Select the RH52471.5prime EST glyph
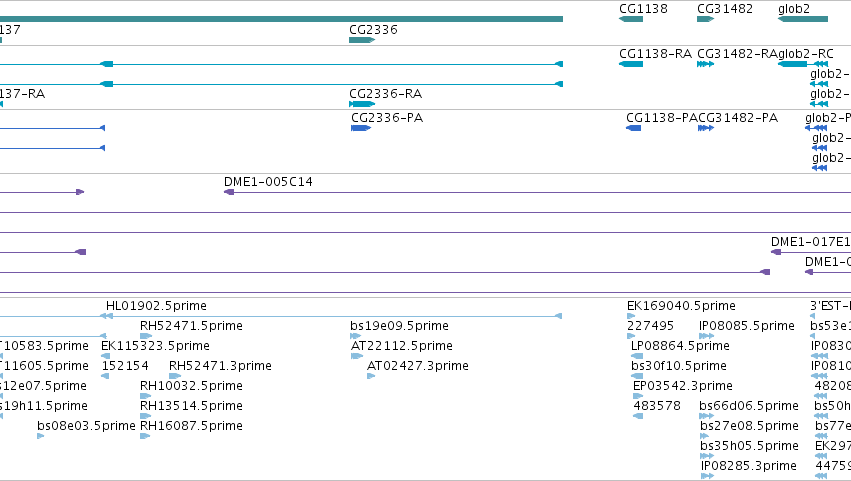This screenshot has height=481, width=851. (146, 336)
